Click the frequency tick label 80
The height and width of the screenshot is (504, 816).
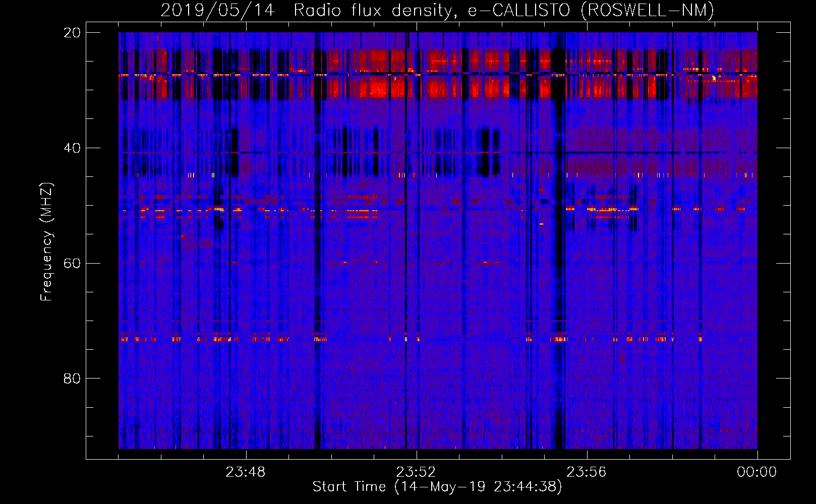(72, 379)
